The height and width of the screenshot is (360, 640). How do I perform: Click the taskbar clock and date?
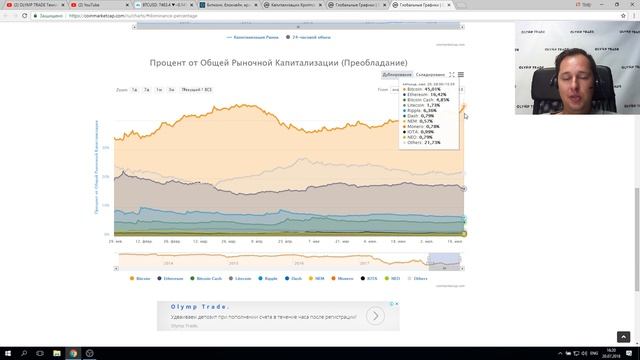pos(611,353)
